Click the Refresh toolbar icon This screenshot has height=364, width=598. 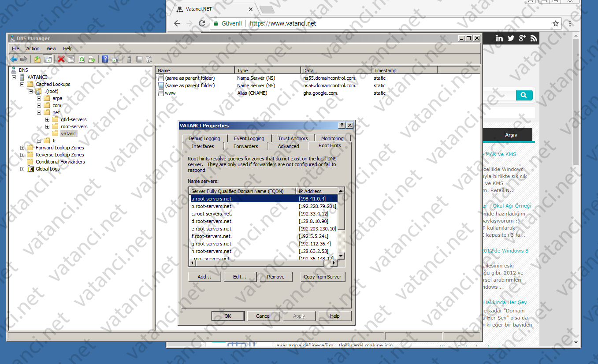click(x=82, y=59)
